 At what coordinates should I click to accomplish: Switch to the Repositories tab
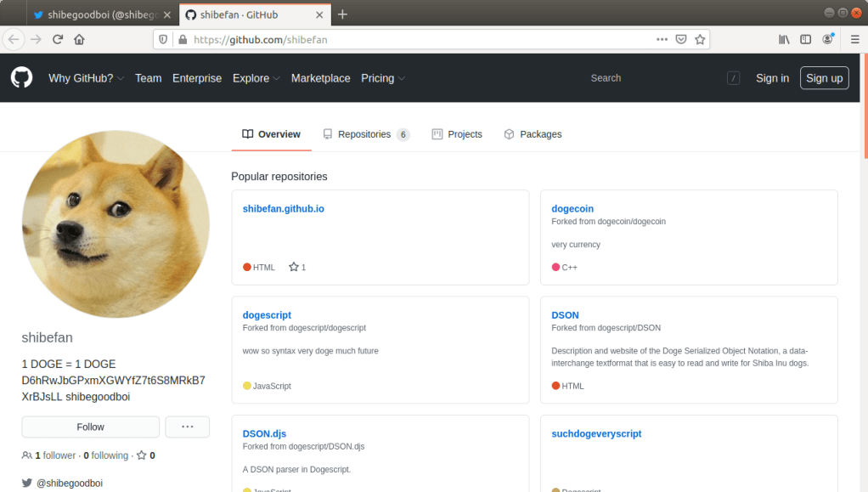pyautogui.click(x=365, y=134)
